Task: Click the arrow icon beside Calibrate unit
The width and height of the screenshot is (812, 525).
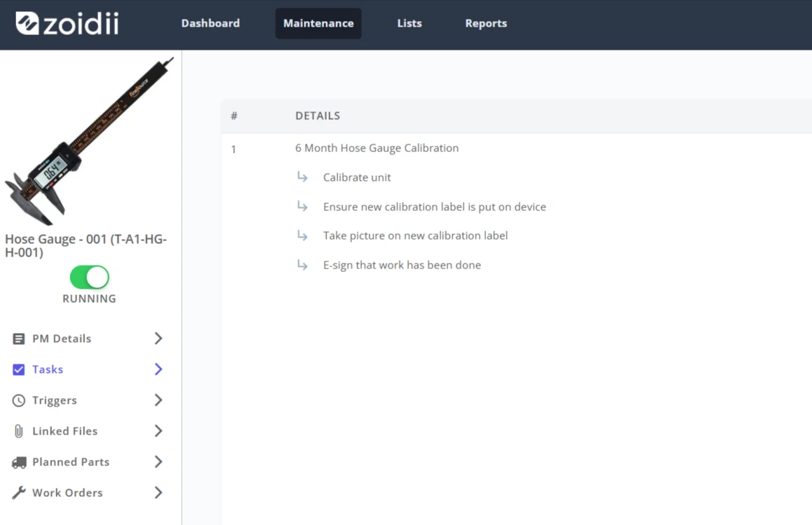Action: tap(302, 177)
